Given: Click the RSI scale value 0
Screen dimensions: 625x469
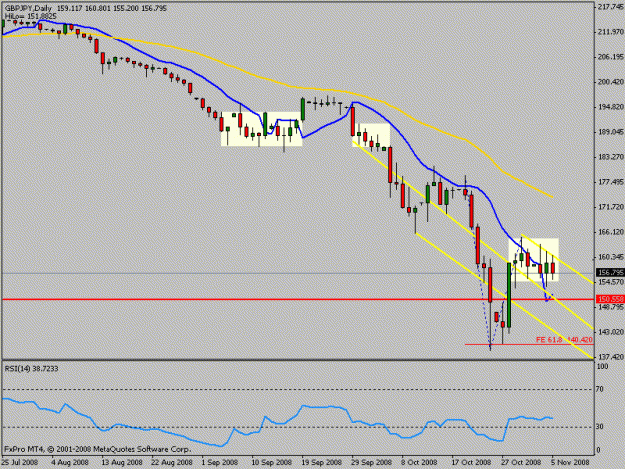Looking at the screenshot, I should (x=598, y=451).
